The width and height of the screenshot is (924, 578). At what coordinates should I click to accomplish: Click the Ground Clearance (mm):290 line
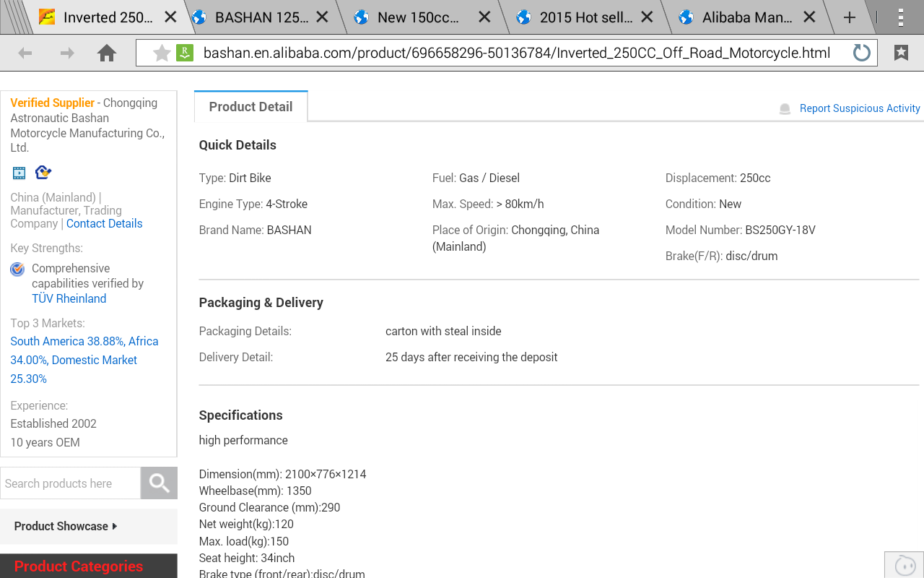(269, 507)
